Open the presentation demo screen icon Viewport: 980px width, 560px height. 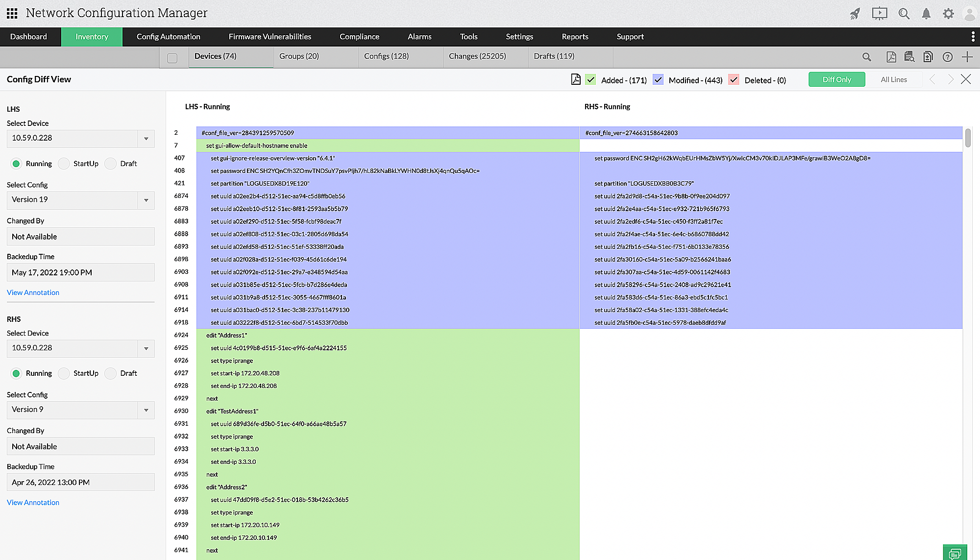pos(880,14)
